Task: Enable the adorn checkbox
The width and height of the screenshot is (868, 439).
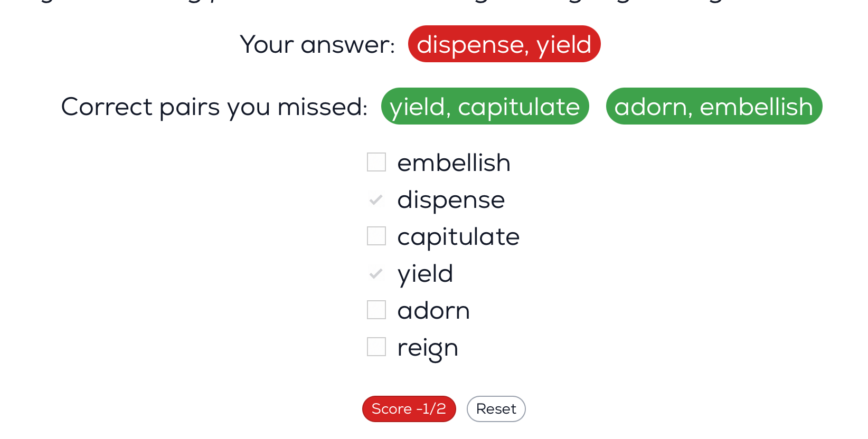Action: coord(376,310)
